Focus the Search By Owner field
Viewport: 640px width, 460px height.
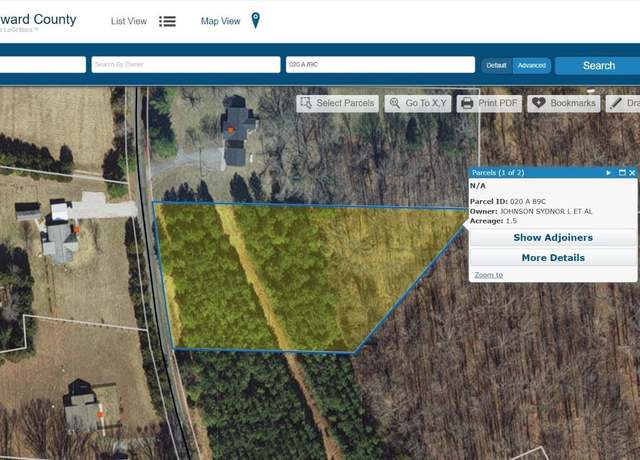[x=186, y=64]
